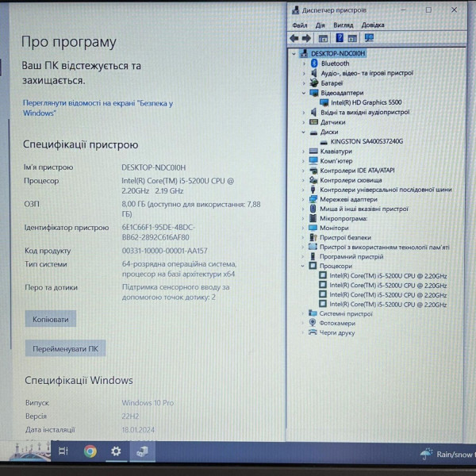Click the Контролери сховища icon
476x476 pixels.
point(313,180)
